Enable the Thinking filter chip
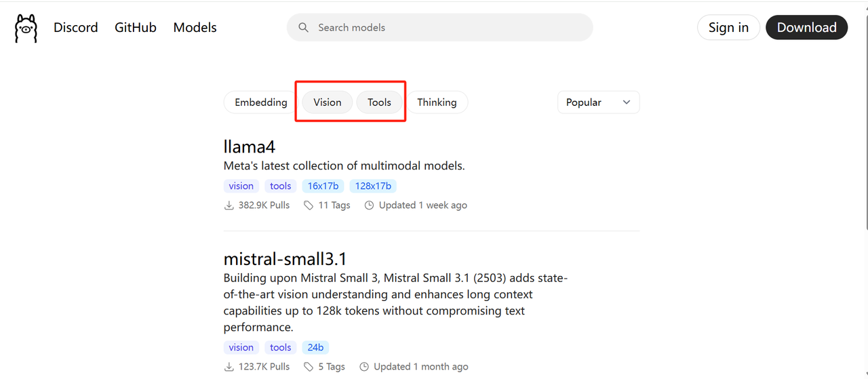 tap(437, 102)
